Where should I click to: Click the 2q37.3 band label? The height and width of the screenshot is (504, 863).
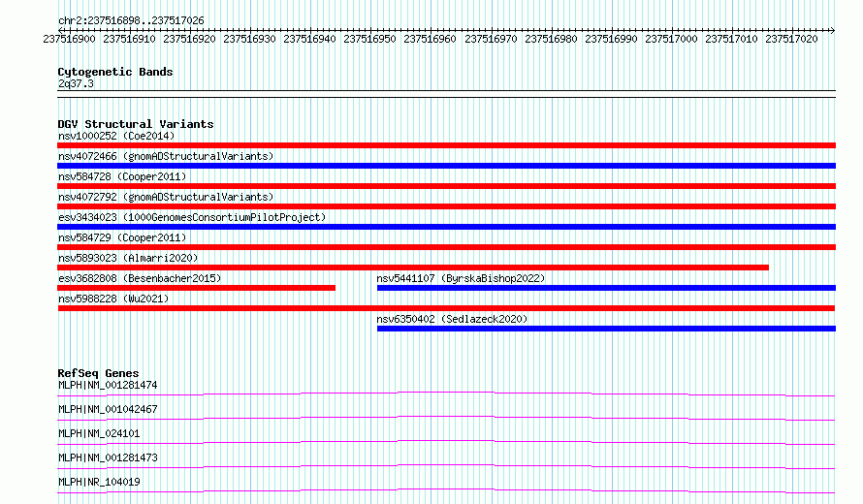click(x=76, y=83)
